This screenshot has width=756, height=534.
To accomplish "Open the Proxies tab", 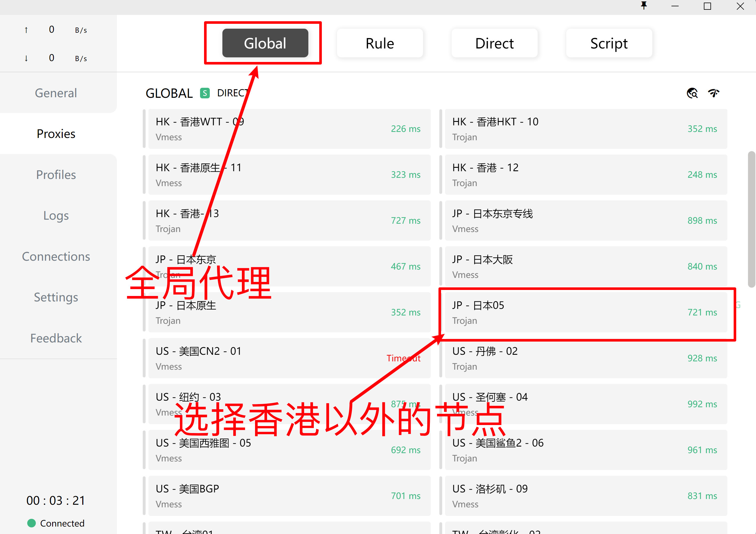I will 56,134.
